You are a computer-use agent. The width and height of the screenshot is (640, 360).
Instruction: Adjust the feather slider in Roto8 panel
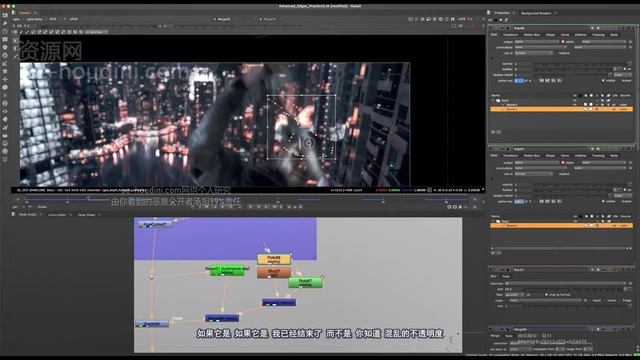pyautogui.click(x=572, y=69)
